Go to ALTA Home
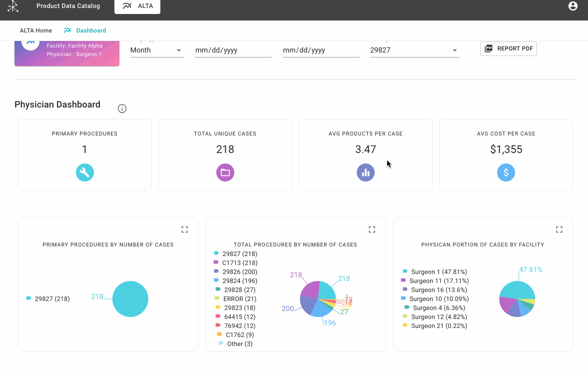Screen dimensions: 588x376 tap(36, 30)
